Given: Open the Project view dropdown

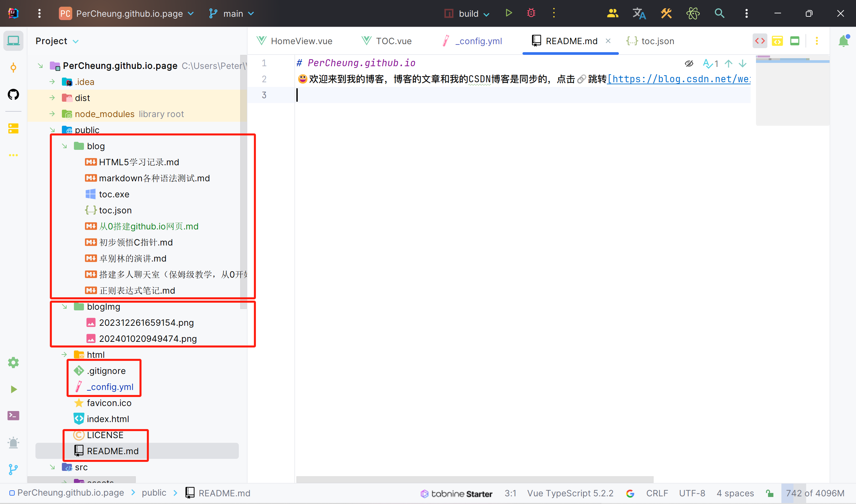Looking at the screenshot, I should 57,41.
